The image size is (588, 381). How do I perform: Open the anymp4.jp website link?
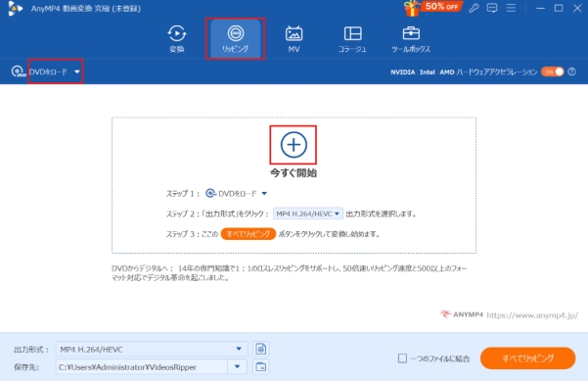point(532,315)
